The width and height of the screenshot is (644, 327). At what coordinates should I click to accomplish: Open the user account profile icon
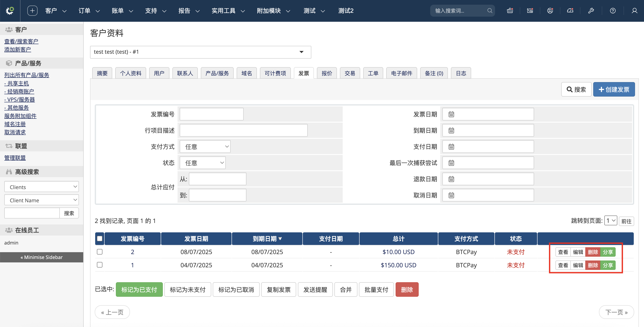click(x=634, y=11)
